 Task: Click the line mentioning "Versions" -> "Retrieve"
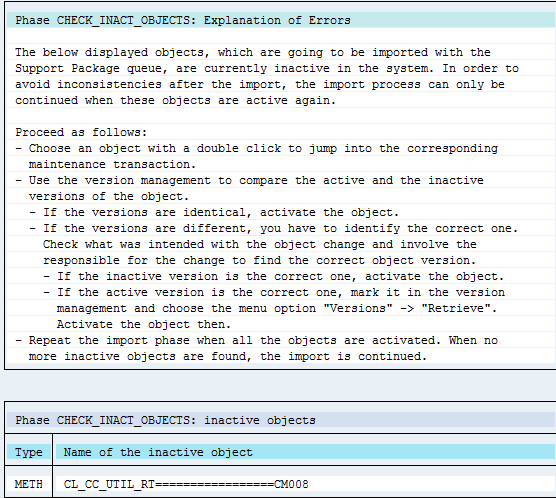point(277,308)
